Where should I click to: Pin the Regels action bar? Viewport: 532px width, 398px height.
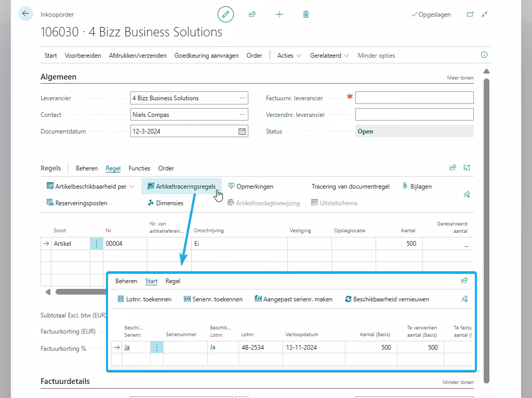[x=467, y=194]
